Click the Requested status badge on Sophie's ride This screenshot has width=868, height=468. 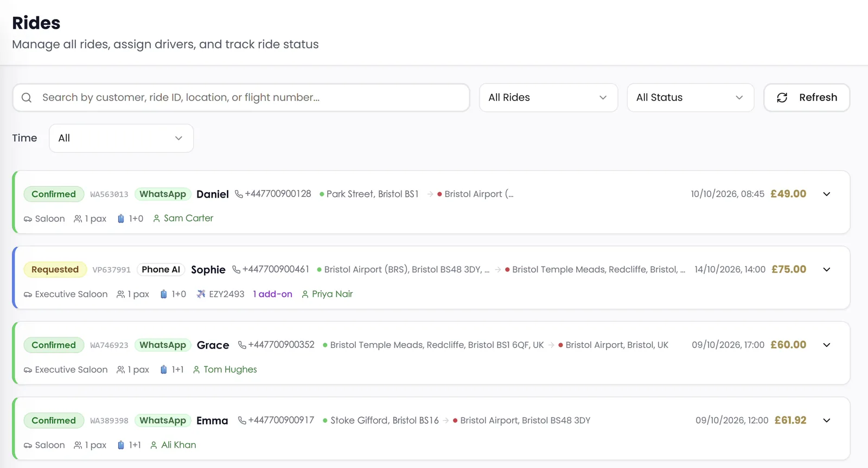click(55, 270)
